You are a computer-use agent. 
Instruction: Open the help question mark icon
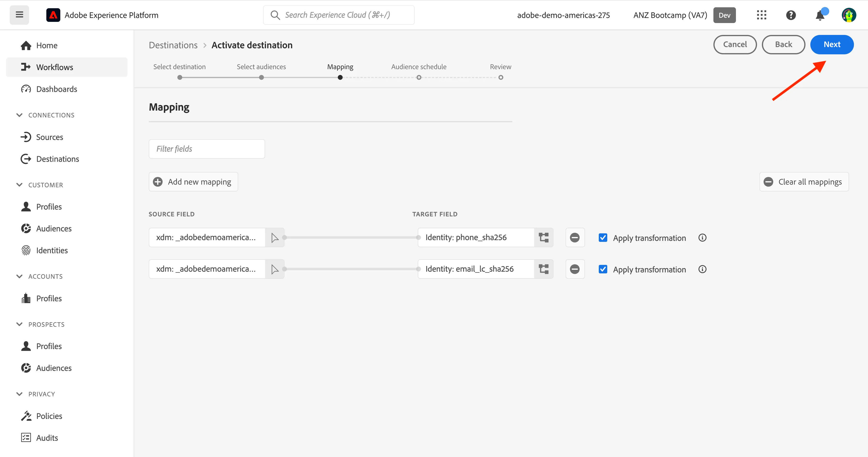point(791,15)
